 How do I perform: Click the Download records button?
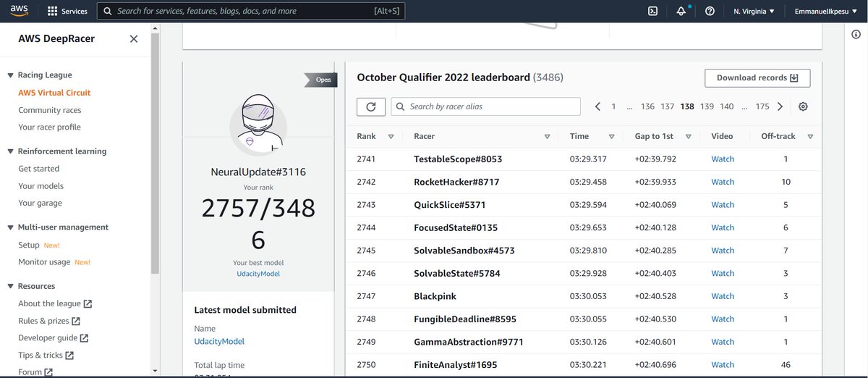coord(757,78)
